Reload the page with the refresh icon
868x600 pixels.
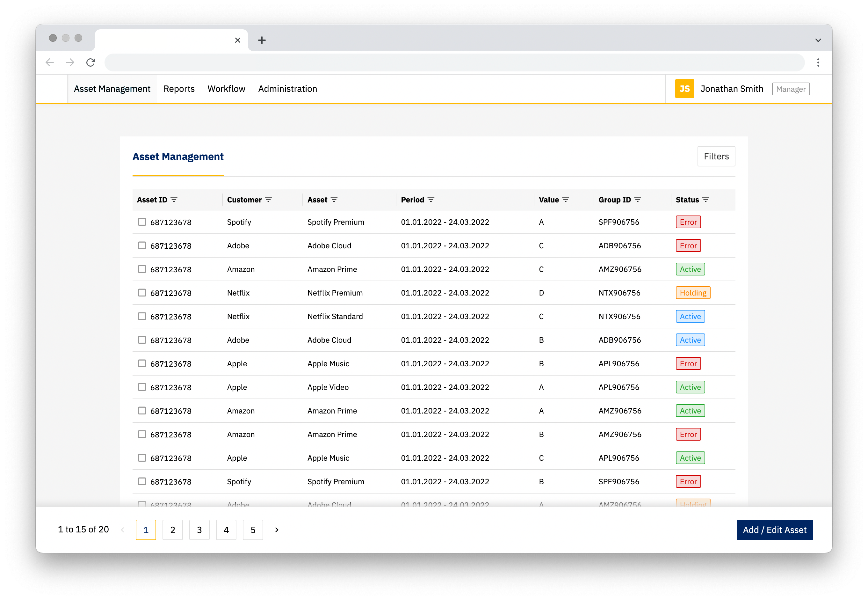[x=90, y=62]
